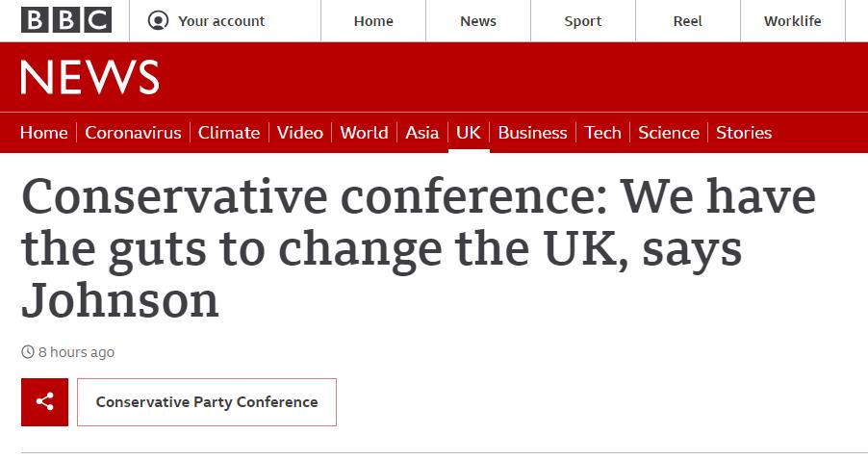Select the World news section
The width and height of the screenshot is (868, 460).
click(x=364, y=133)
